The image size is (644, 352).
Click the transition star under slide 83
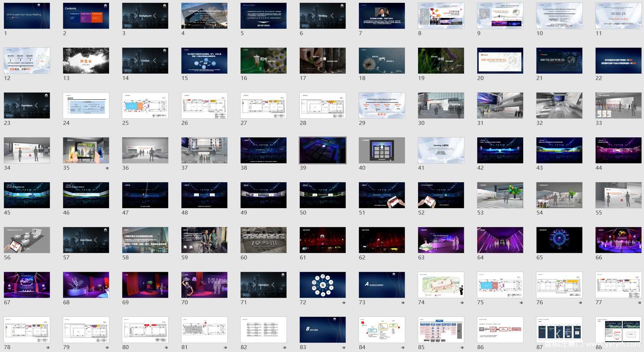pos(344,347)
